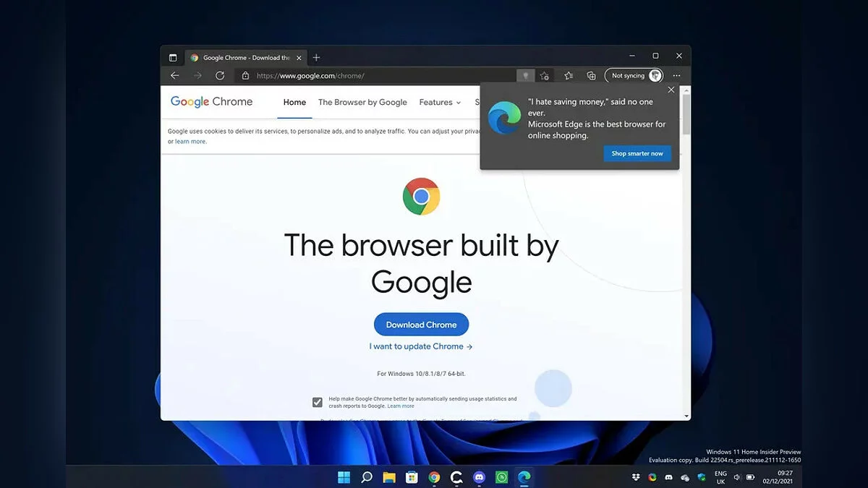This screenshot has width=868, height=488.
Task: Open Learn more link beside usage statistics
Action: (401, 406)
